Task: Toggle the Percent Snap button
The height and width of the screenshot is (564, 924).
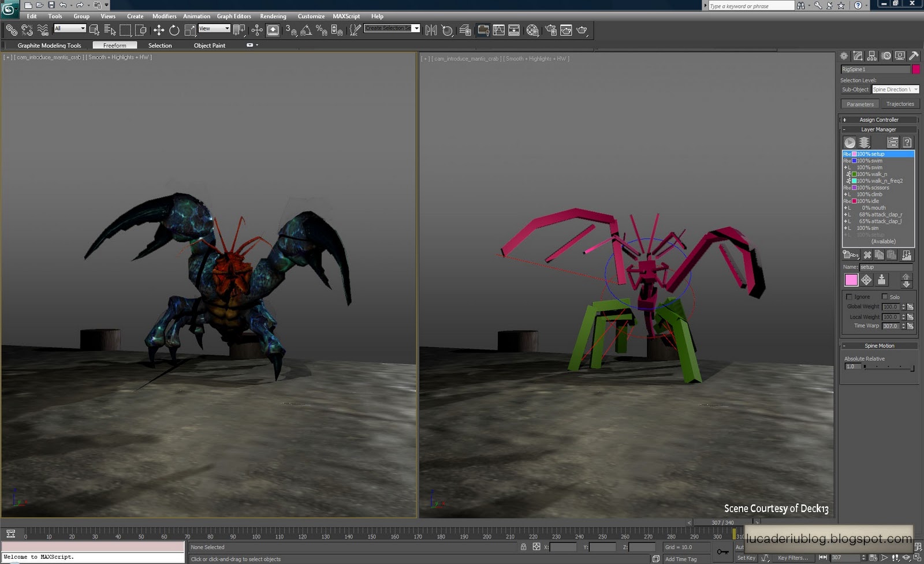Action: [x=321, y=30]
